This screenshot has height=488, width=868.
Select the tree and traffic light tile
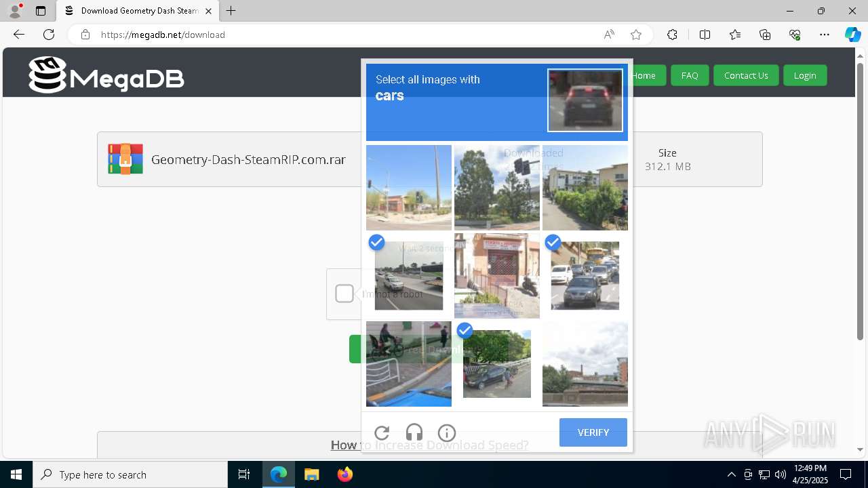[x=497, y=188]
